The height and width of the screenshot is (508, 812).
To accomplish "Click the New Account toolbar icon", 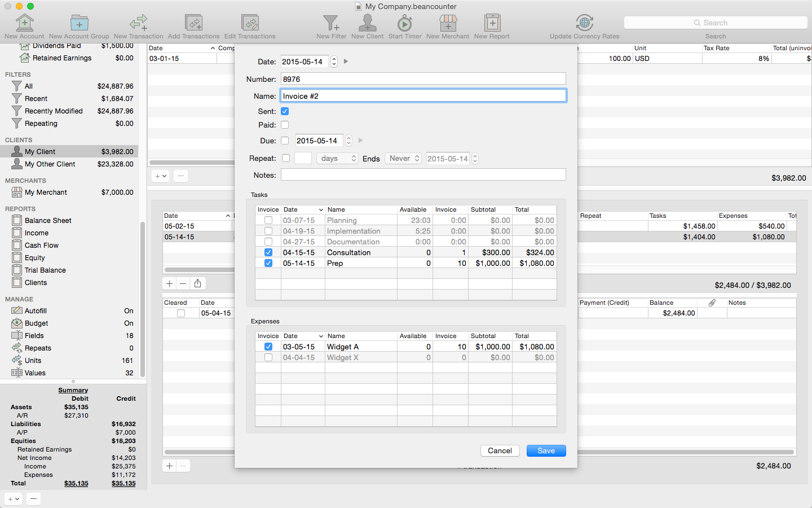I will coord(24,23).
